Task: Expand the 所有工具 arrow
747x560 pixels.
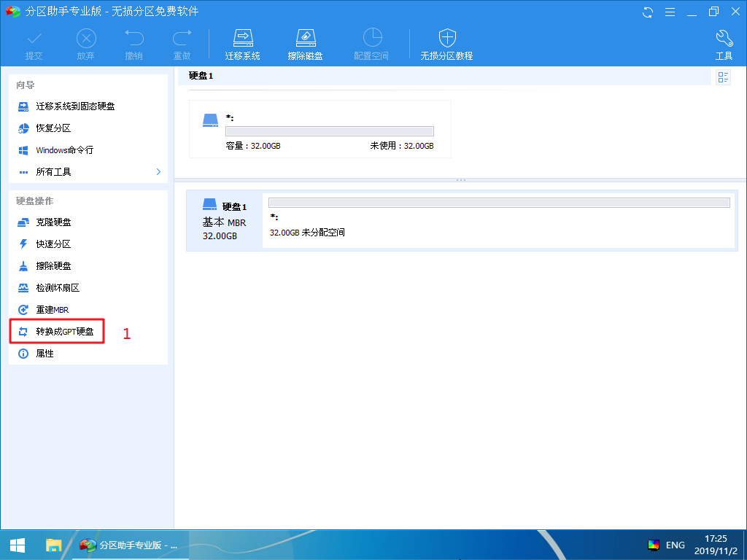Action: (x=158, y=172)
